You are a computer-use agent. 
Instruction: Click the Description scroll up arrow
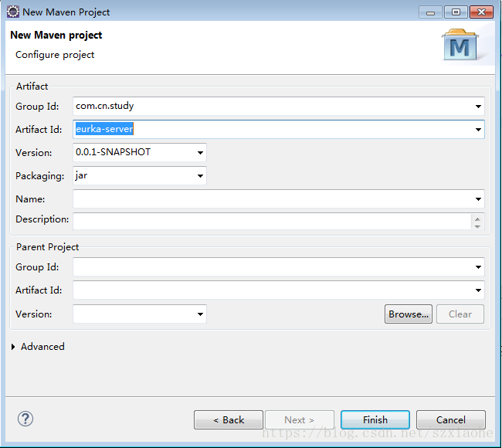pos(477,219)
